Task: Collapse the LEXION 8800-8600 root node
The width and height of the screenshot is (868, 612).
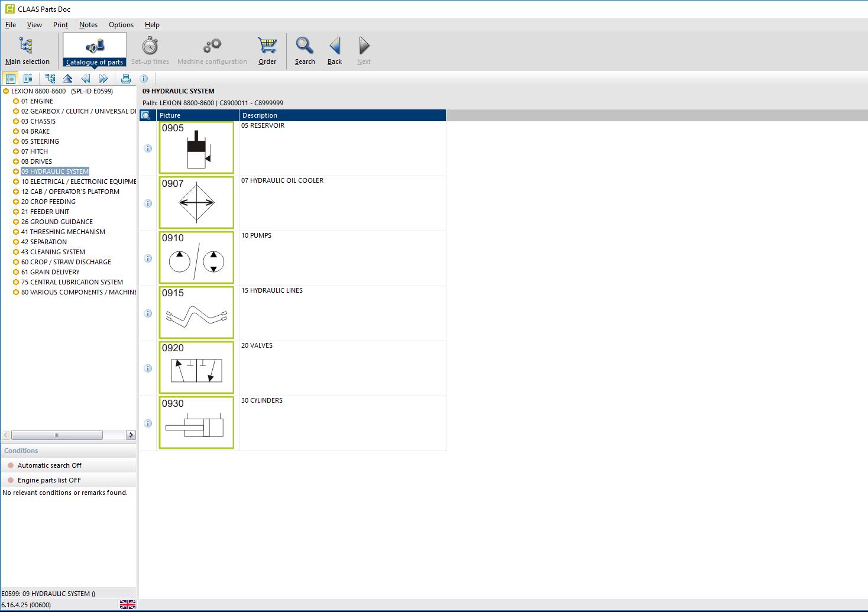Action: [6, 91]
